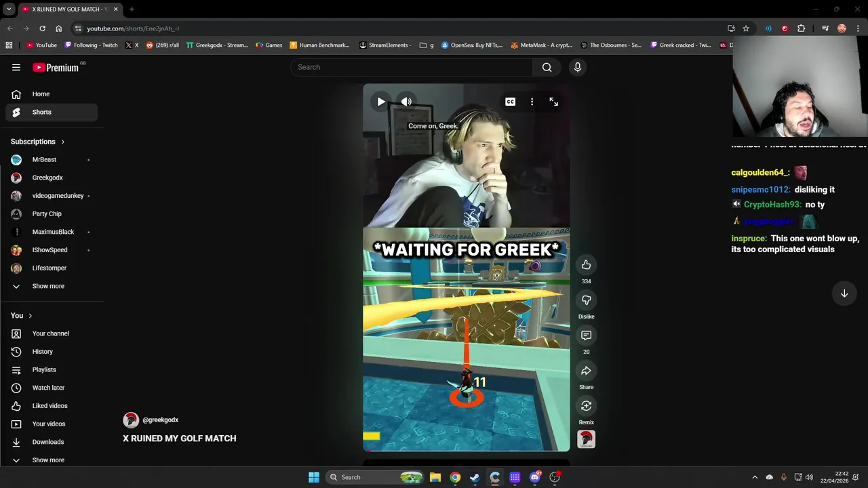Open @greekgodx channel link
This screenshot has width=868, height=488.
(160, 420)
